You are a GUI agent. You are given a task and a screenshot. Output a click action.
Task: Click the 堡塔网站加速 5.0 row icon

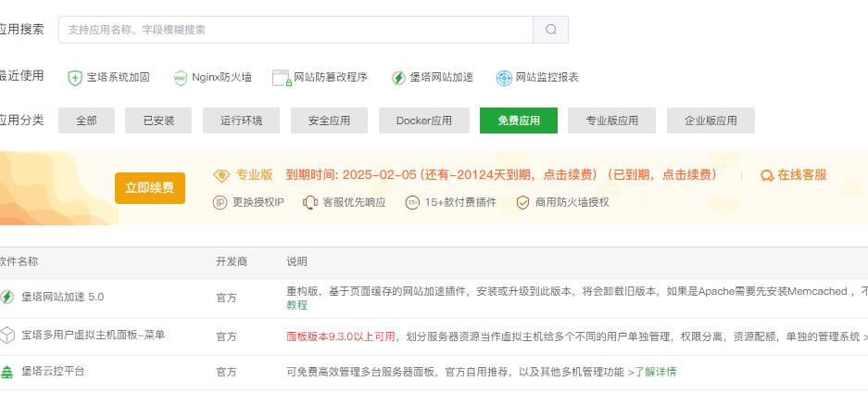(x=6, y=297)
